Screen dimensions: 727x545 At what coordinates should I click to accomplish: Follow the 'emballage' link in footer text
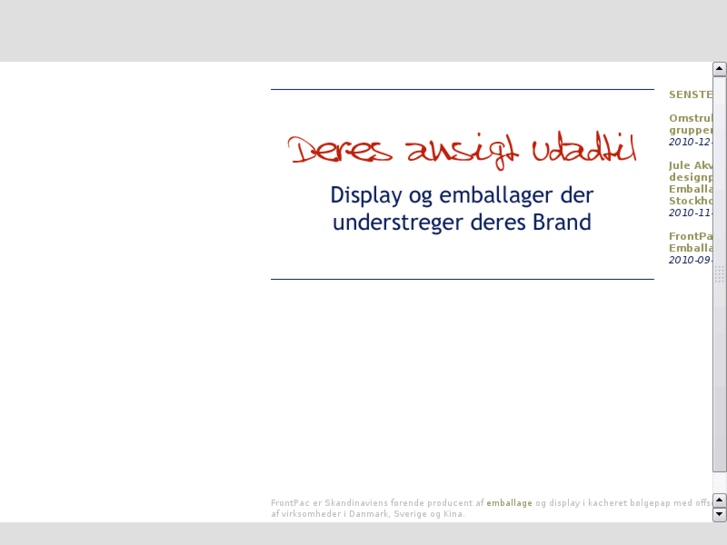(x=509, y=503)
